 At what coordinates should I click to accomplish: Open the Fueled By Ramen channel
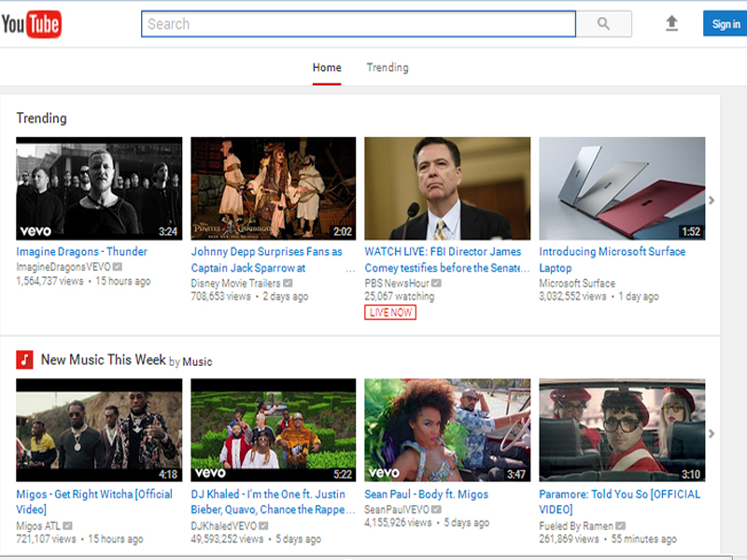576,525
